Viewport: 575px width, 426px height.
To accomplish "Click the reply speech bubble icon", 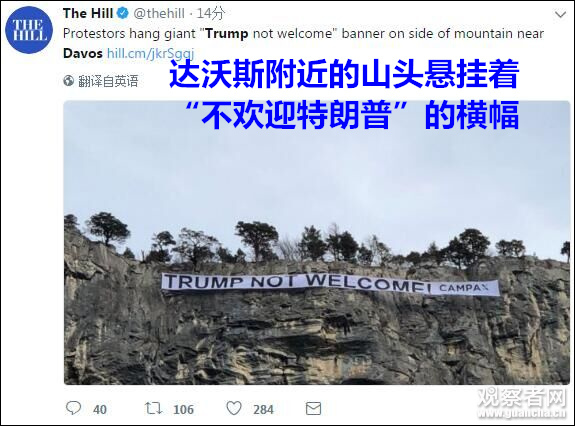I will [73, 408].
